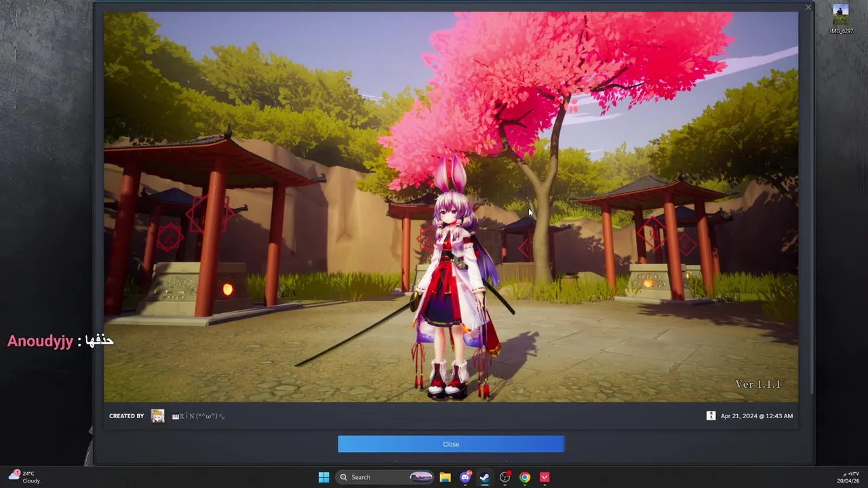The height and width of the screenshot is (488, 868).
Task: Open the Windows Start menu
Action: 323,477
